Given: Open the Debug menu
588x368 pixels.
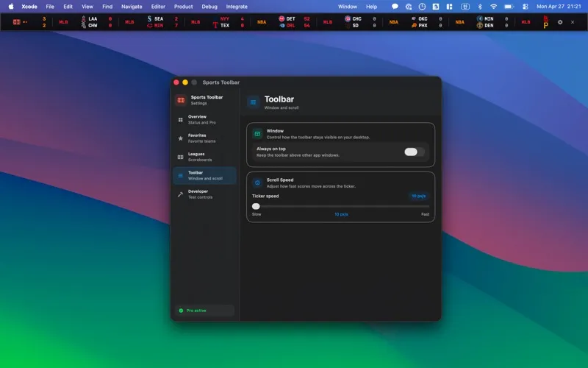Looking at the screenshot, I should tap(209, 7).
